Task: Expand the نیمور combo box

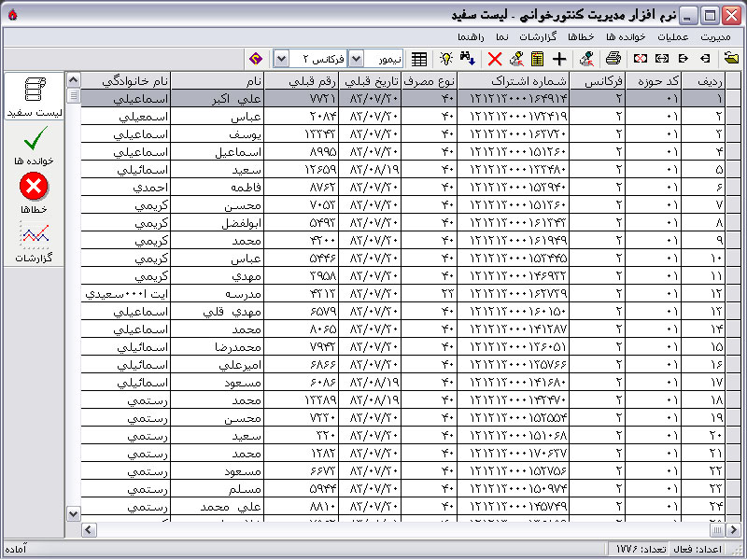Action: coord(355,59)
